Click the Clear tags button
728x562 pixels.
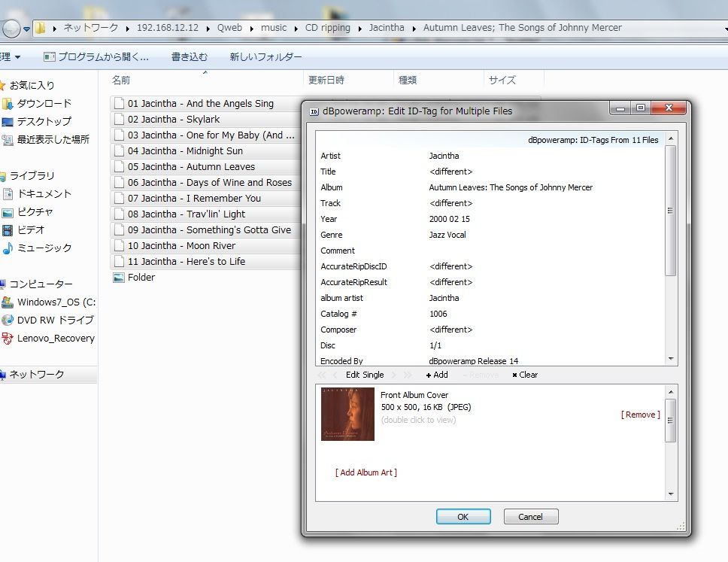click(x=525, y=375)
